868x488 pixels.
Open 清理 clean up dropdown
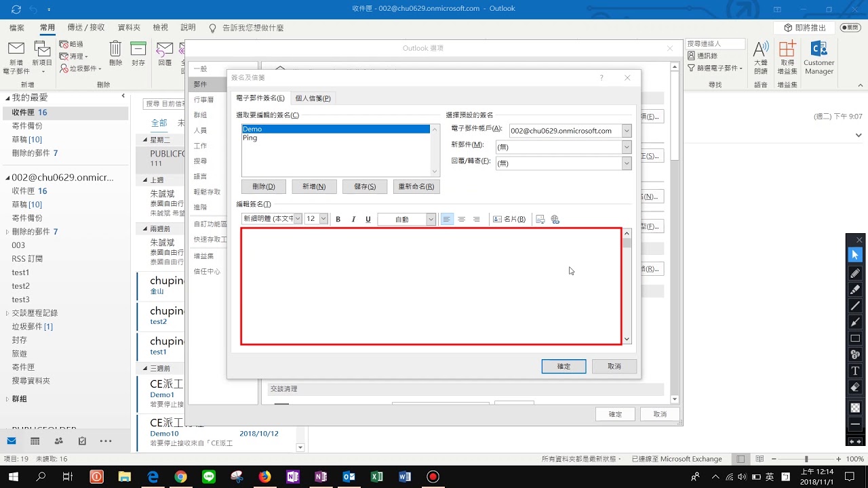tap(73, 56)
